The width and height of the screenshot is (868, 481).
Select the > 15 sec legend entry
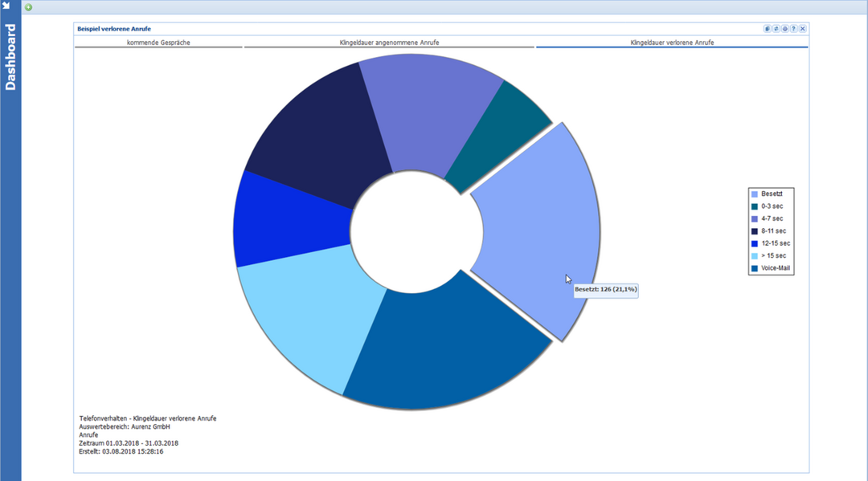[772, 255]
